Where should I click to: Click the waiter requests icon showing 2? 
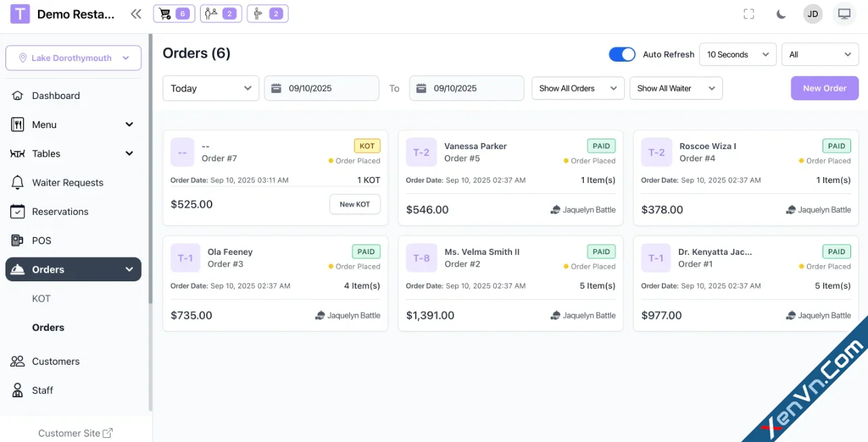tap(220, 13)
